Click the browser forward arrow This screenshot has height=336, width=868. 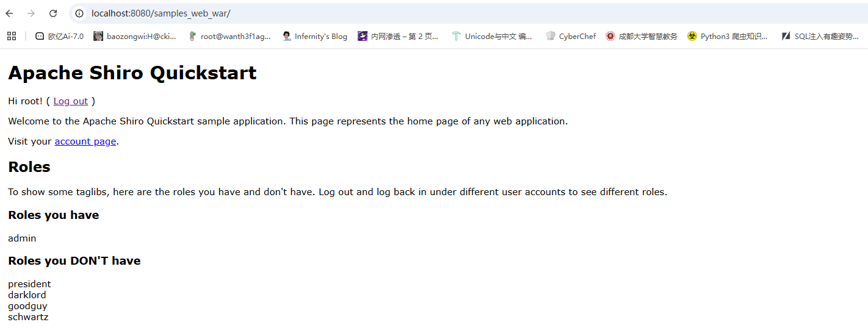click(x=31, y=13)
